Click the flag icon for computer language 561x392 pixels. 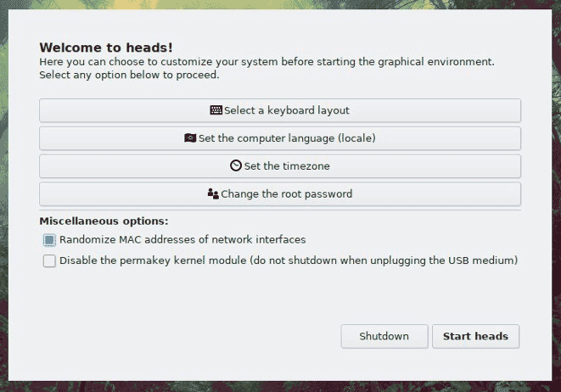tap(190, 138)
